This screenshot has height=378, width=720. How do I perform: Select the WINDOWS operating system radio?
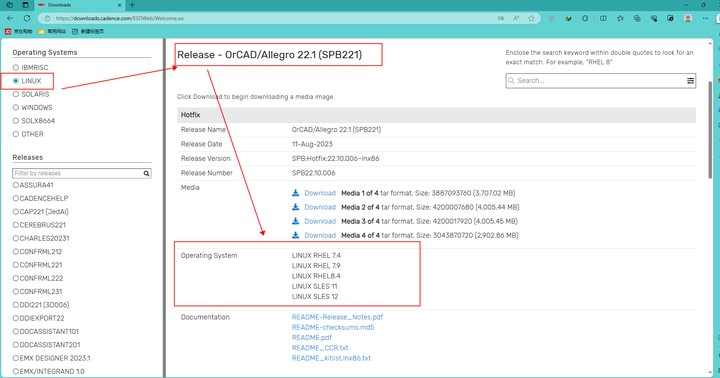pyautogui.click(x=16, y=107)
